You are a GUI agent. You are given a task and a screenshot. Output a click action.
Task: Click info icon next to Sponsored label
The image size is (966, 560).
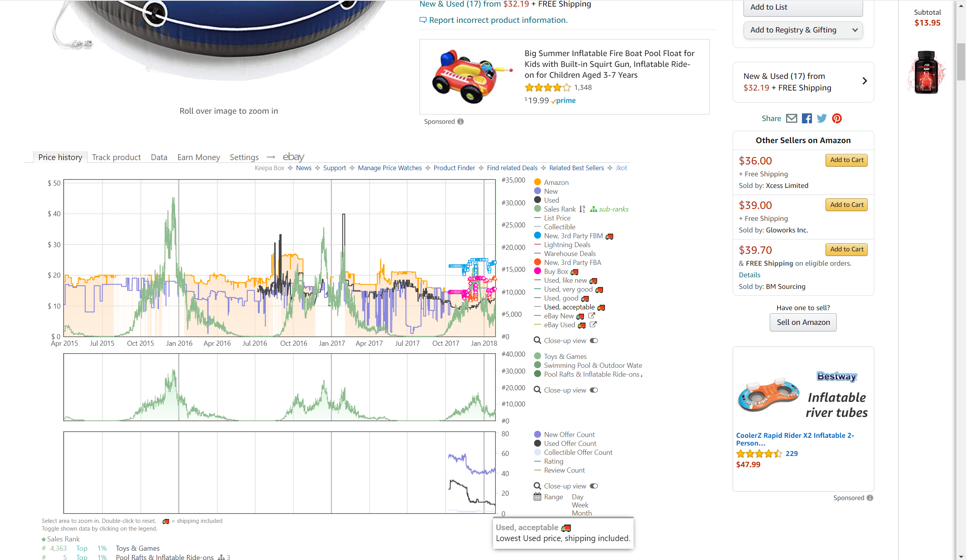click(x=461, y=121)
